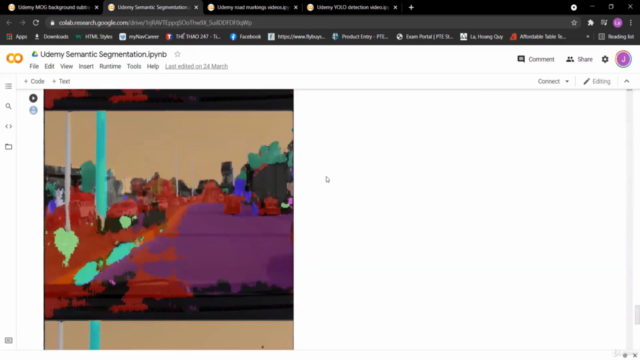Open the browser extensions puzzle icon

pyautogui.click(x=590, y=22)
